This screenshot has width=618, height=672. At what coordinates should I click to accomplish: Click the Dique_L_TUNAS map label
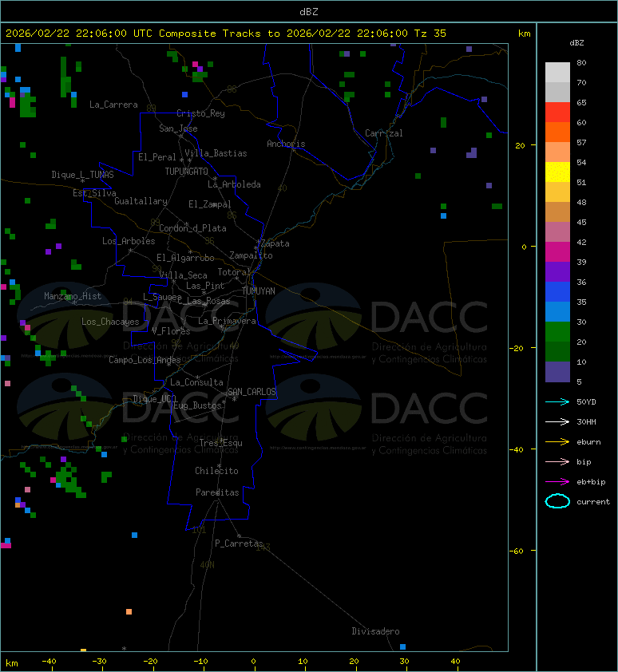83,175
